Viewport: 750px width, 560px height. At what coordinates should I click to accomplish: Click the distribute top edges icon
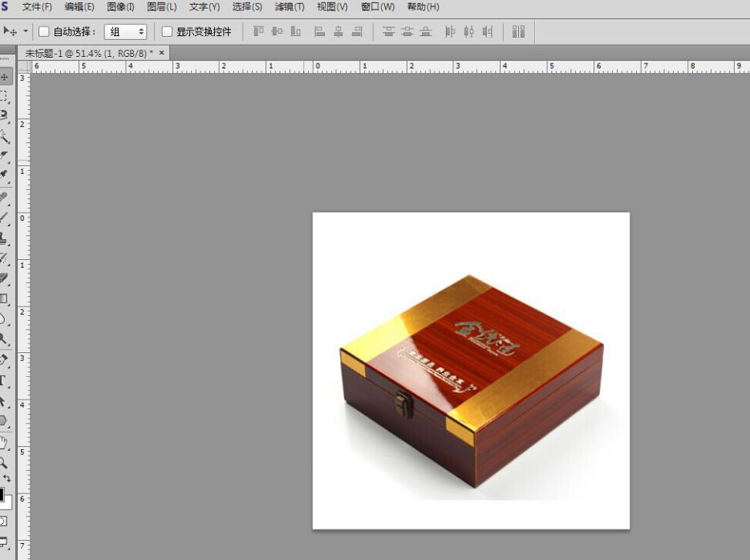[x=388, y=31]
